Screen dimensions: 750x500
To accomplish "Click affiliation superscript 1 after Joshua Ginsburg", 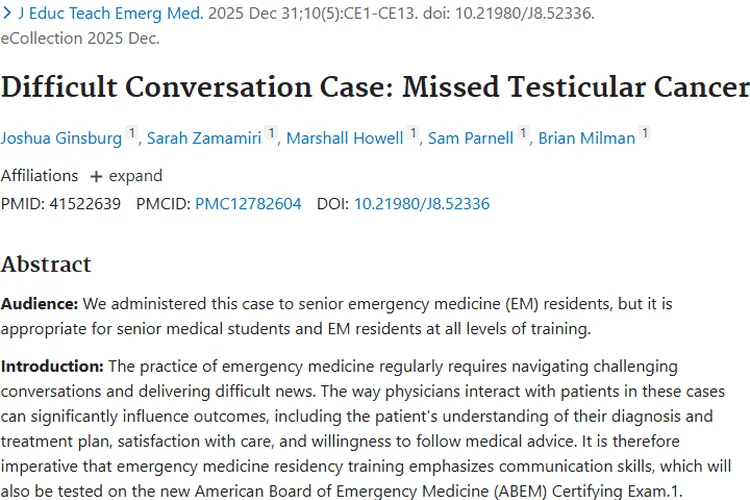I will 132,133.
